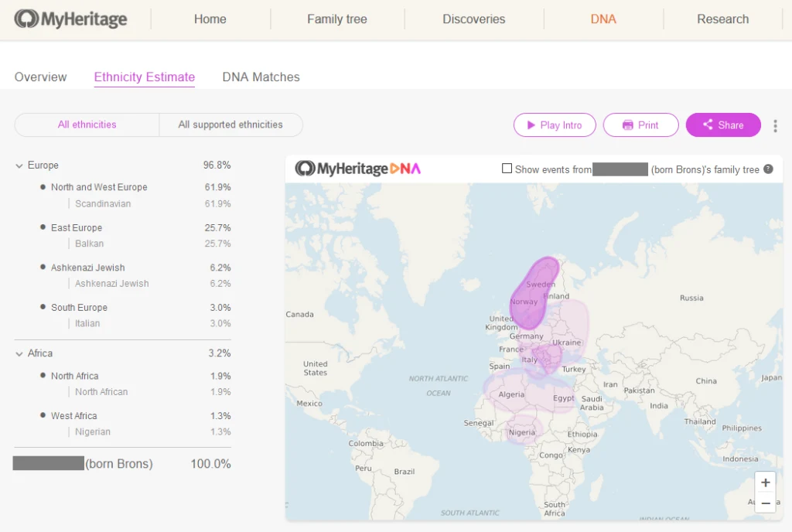Screen dimensions: 792x532
Task: Open the Family tree menu
Action: coord(337,19)
